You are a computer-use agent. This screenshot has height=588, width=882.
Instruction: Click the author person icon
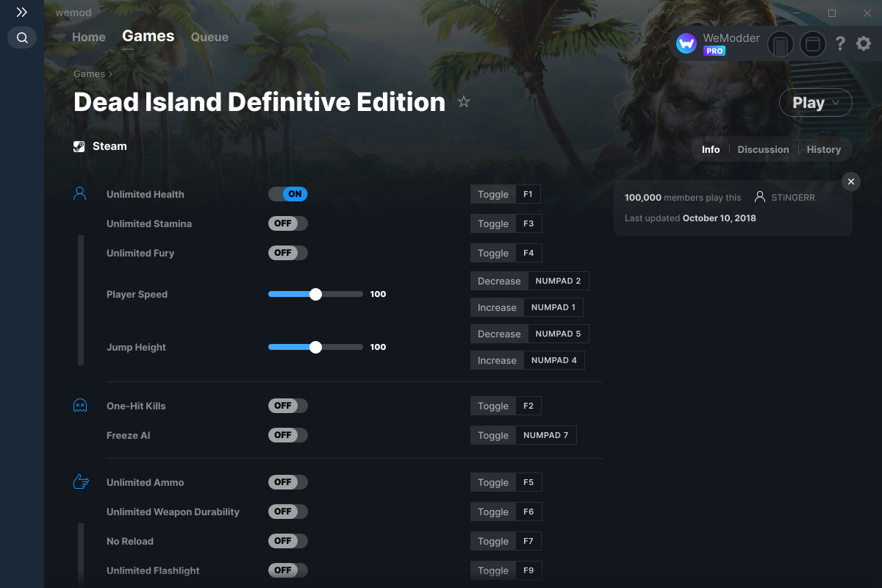tap(760, 197)
